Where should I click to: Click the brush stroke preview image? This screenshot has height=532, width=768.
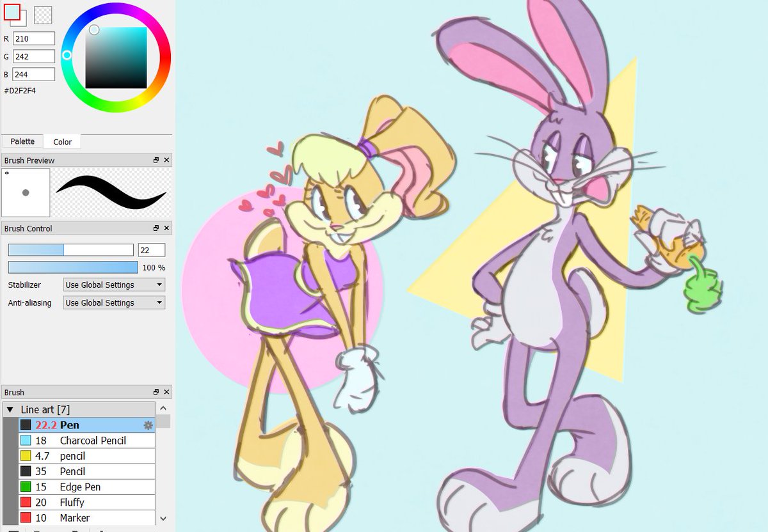111,192
